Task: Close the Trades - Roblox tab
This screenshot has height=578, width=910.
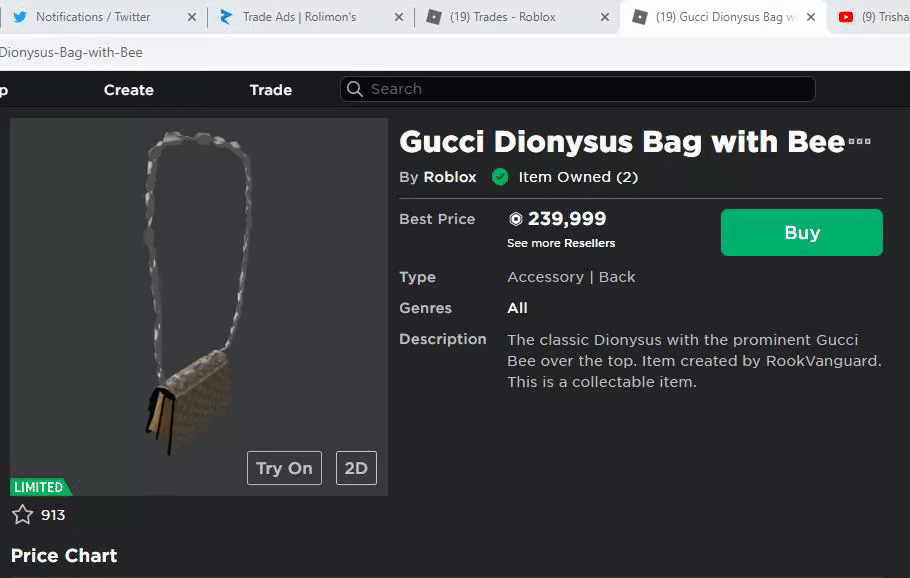Action: [604, 17]
